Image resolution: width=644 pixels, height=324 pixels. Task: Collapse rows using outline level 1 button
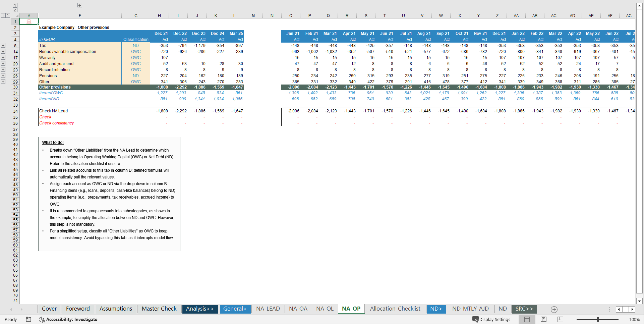(3, 15)
